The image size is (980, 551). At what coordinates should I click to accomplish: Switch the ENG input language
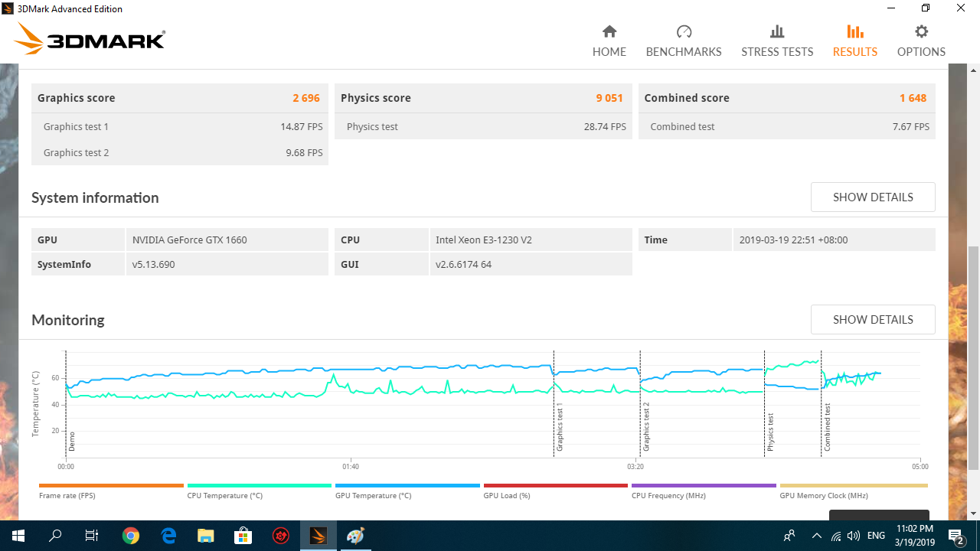[x=877, y=536]
